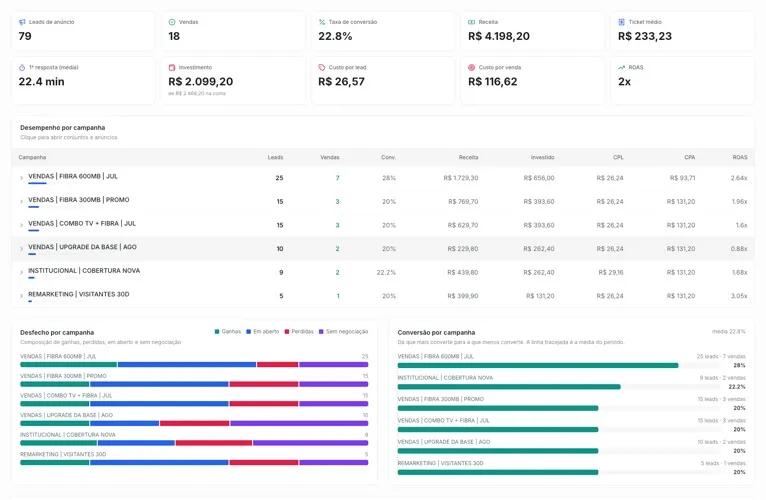
Task: Toggle the Em aberto legend blue swatch
Action: click(x=249, y=331)
